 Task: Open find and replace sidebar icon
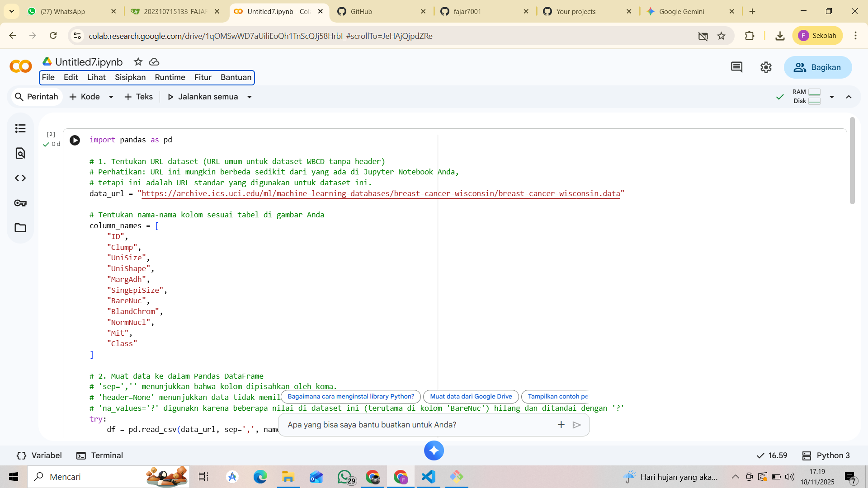click(20, 153)
